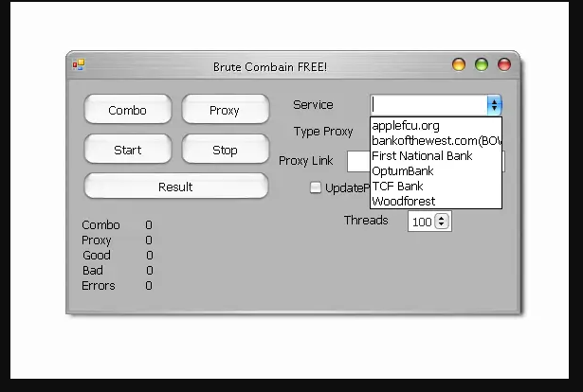
Task: Pick First National Bank from the list
Action: (x=436, y=156)
